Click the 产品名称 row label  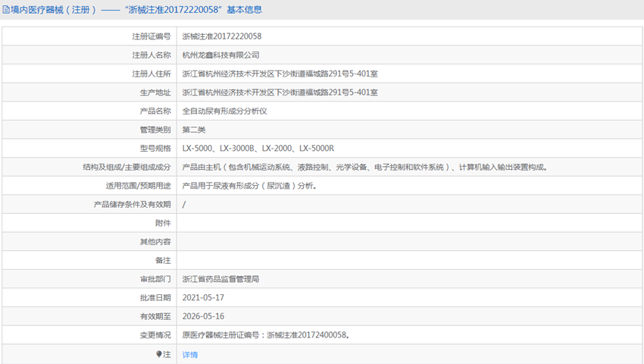[155, 111]
